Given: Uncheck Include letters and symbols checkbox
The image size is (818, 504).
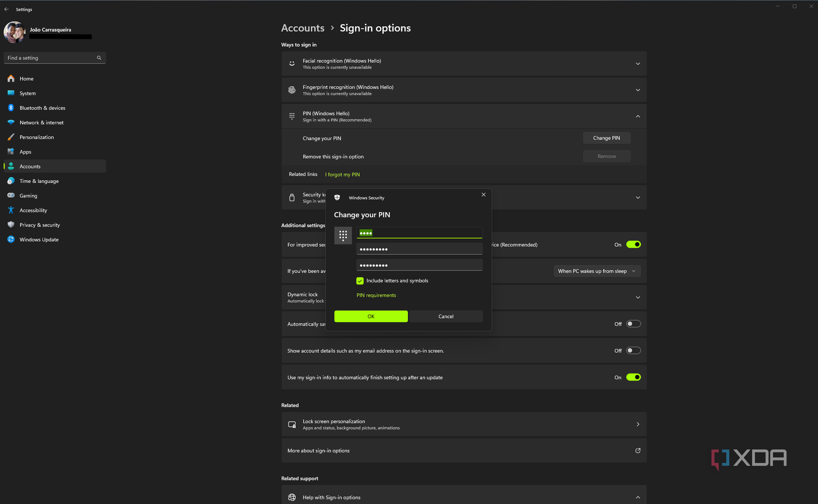Looking at the screenshot, I should (x=360, y=281).
